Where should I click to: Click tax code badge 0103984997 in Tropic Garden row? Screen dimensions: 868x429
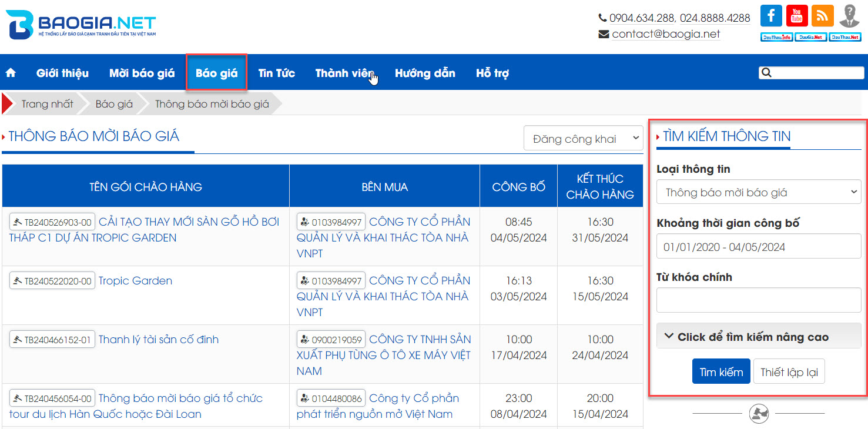331,281
